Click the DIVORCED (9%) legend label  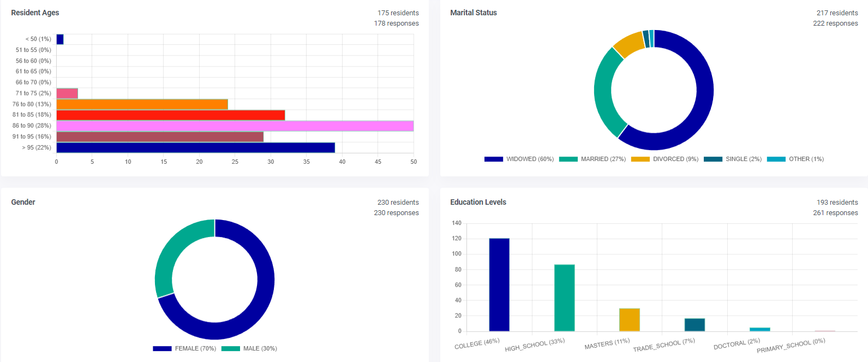[675, 159]
